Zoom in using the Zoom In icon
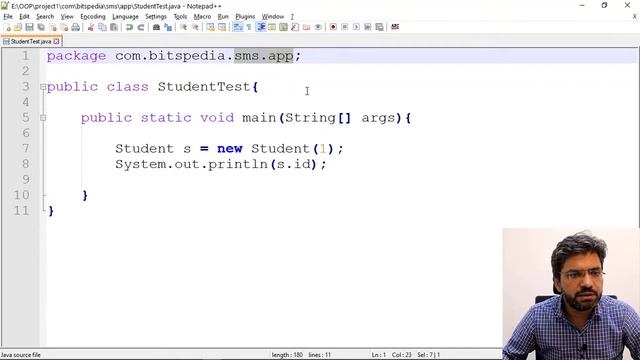Viewport: 640px width, 360px height. coord(183,27)
